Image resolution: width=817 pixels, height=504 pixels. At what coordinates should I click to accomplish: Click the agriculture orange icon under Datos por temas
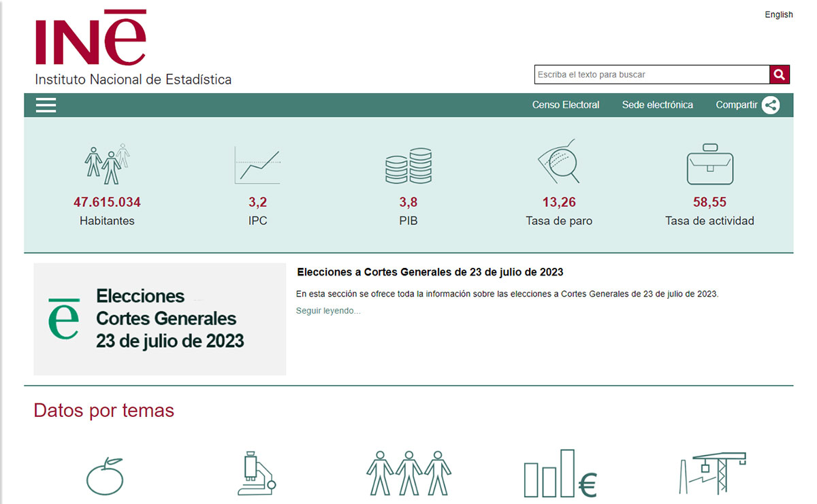tap(103, 476)
